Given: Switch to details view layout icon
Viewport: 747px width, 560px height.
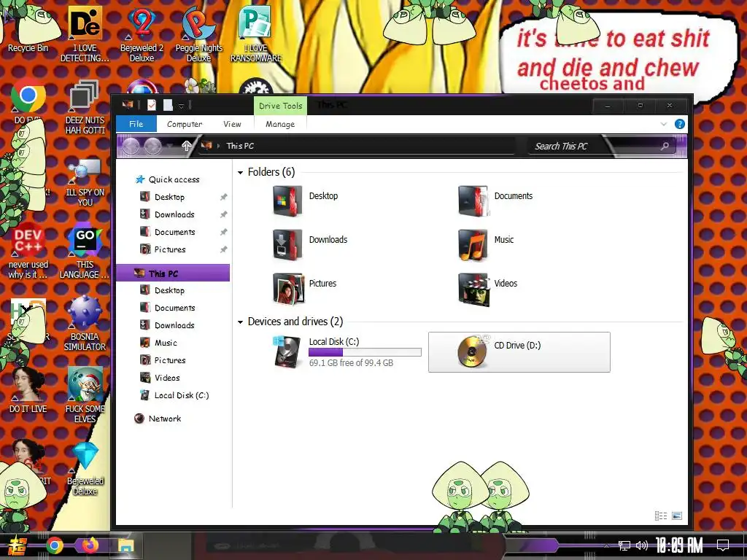Looking at the screenshot, I should coord(661,516).
